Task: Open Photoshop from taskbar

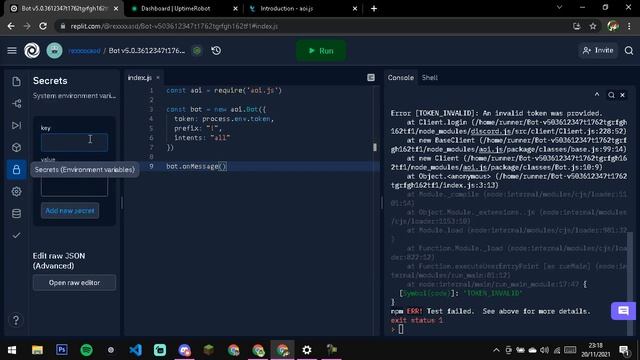Action: (62, 350)
